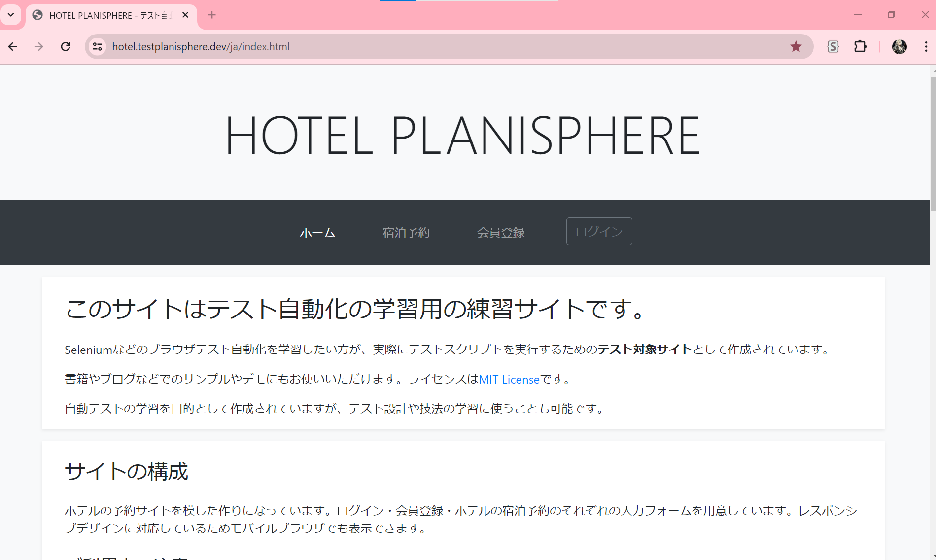
Task: Click the サイトの構成 heading
Action: tap(127, 471)
